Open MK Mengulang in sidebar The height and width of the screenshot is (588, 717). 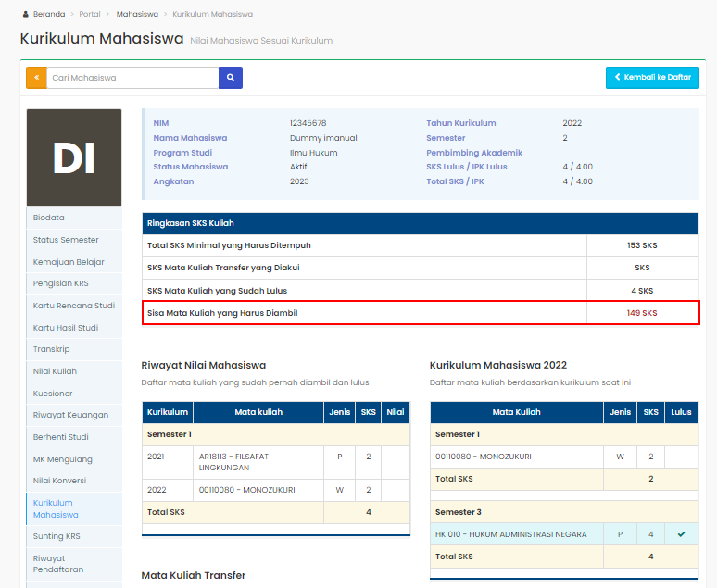tap(74, 459)
